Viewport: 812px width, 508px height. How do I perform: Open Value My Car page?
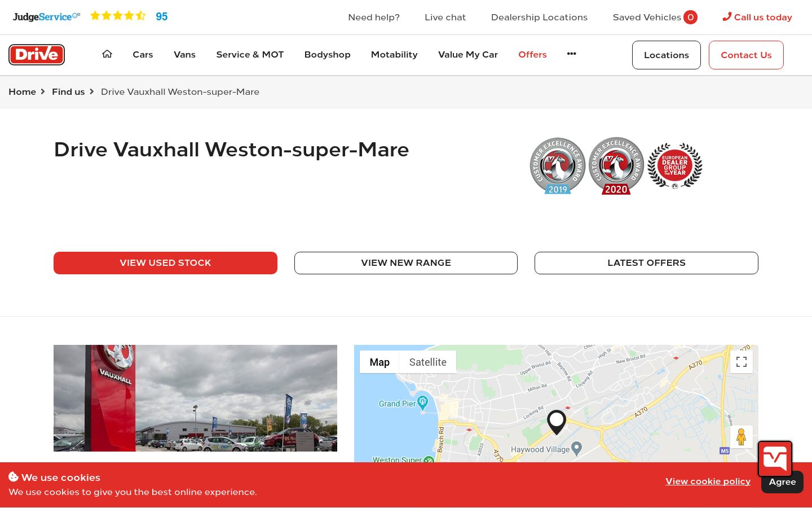(468, 55)
